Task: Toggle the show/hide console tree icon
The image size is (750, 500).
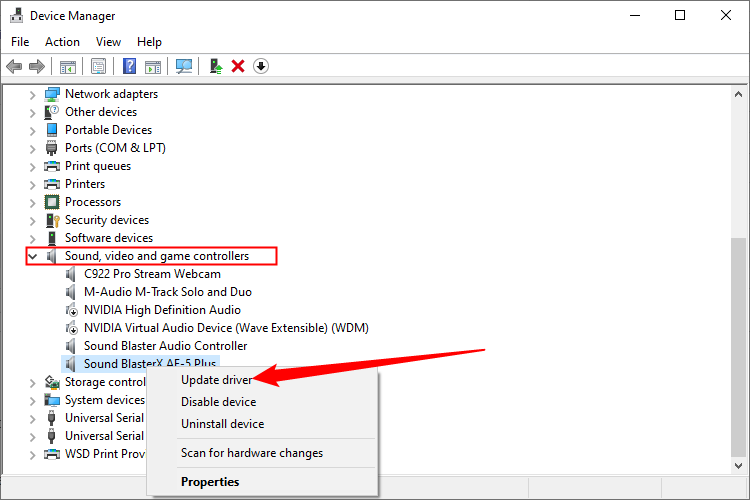Action: pyautogui.click(x=68, y=67)
